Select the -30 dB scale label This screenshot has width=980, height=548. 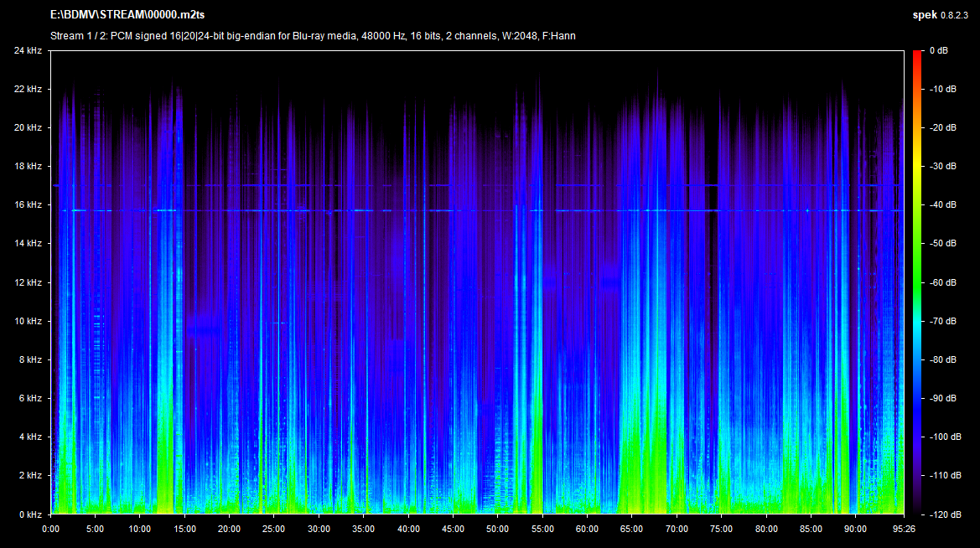(x=942, y=167)
